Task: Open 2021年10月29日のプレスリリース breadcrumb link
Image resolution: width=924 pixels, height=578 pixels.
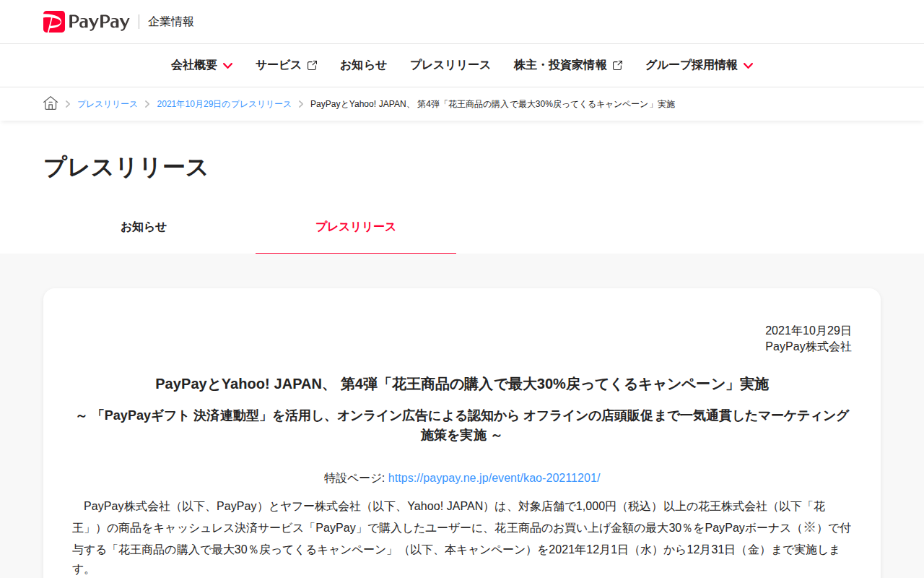Action: pyautogui.click(x=224, y=104)
